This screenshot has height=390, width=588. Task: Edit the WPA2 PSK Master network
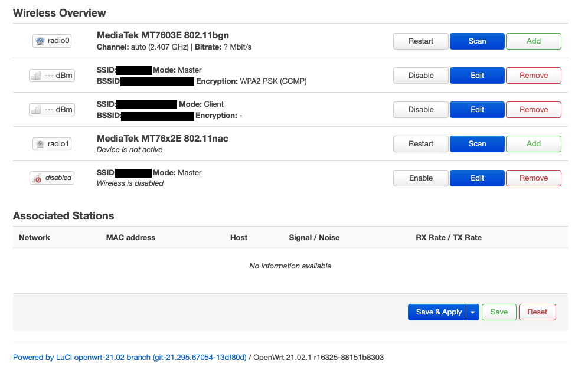[x=477, y=76]
